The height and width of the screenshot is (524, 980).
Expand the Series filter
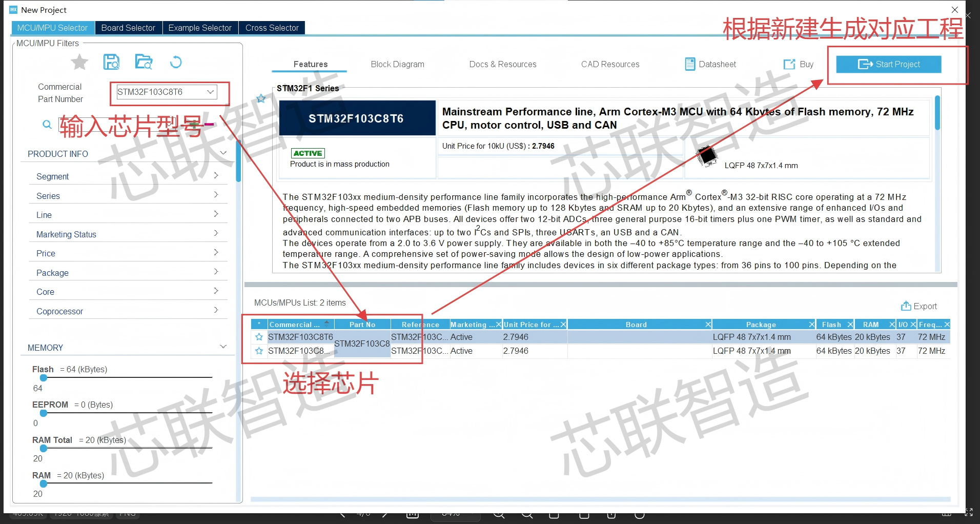(x=216, y=195)
